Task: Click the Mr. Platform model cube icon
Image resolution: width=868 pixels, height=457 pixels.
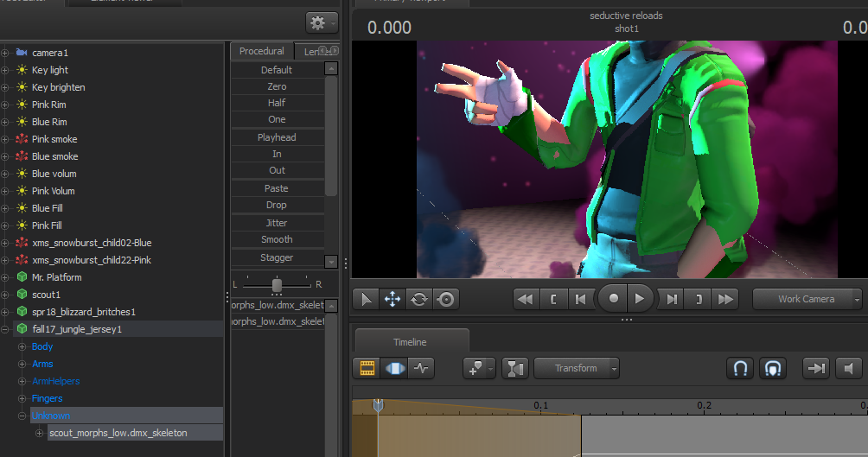Action: pyautogui.click(x=22, y=276)
